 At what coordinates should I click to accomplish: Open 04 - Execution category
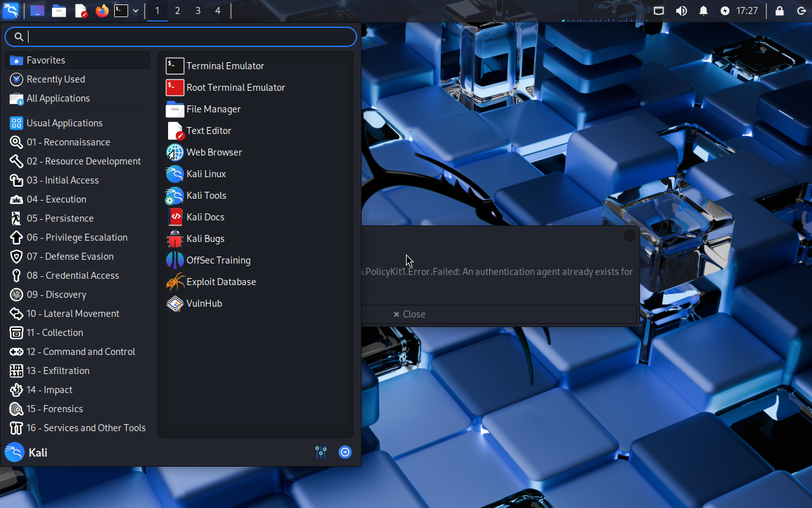click(x=78, y=199)
